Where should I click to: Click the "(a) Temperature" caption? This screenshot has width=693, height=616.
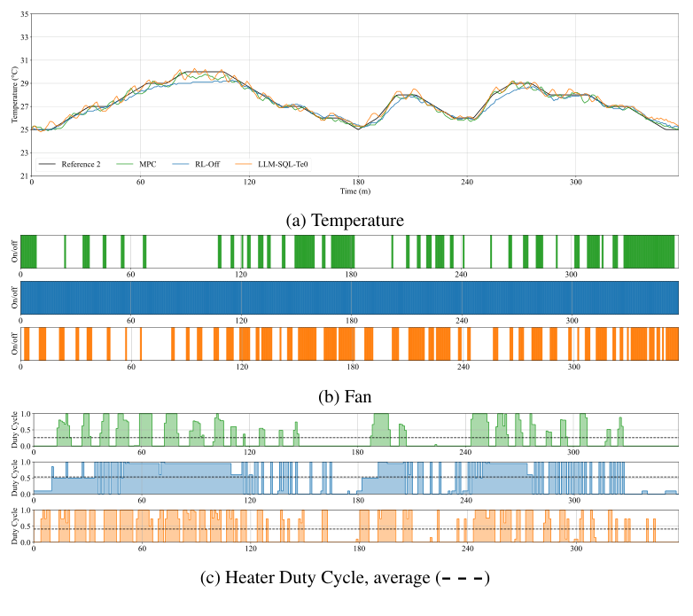click(x=346, y=219)
